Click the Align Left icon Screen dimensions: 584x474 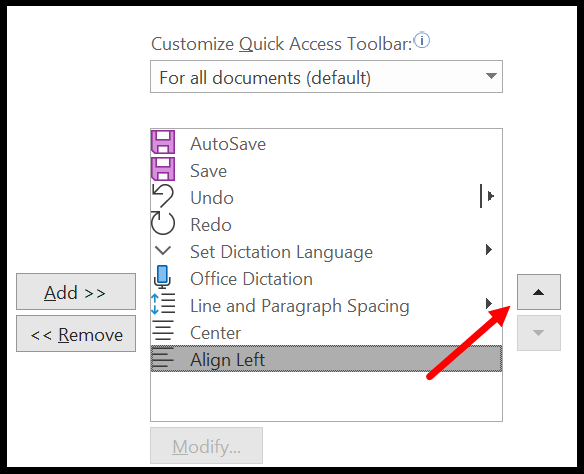[163, 358]
